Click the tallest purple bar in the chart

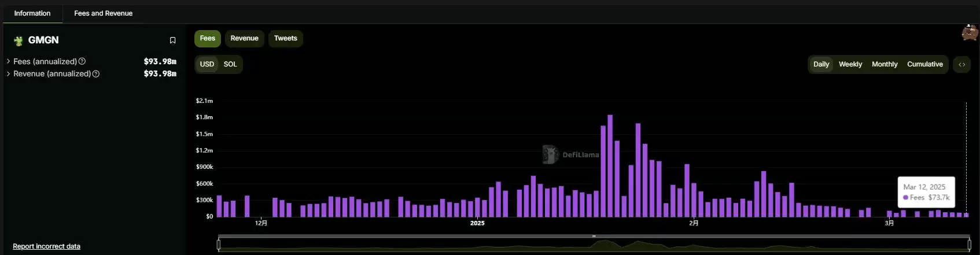(x=610, y=165)
